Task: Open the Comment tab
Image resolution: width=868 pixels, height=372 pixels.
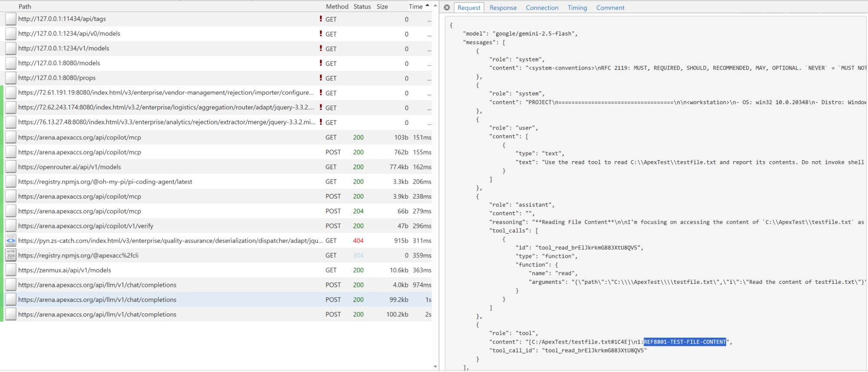Action: [x=610, y=7]
